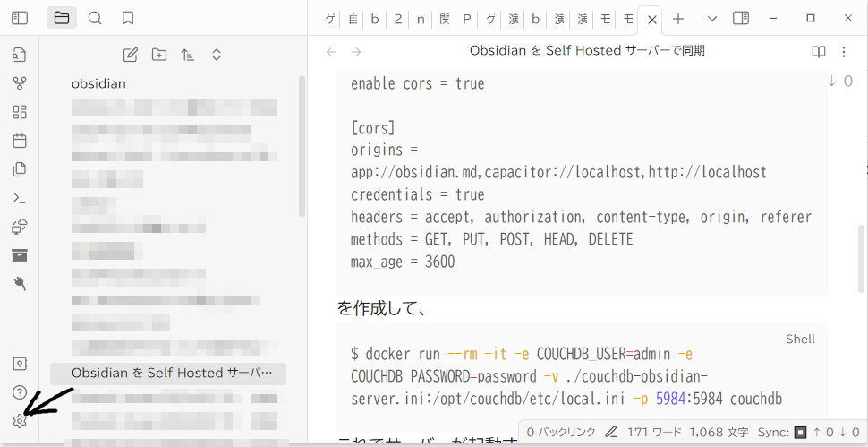
Task: Open the canvas grid icon in ribbon
Action: pos(20,112)
